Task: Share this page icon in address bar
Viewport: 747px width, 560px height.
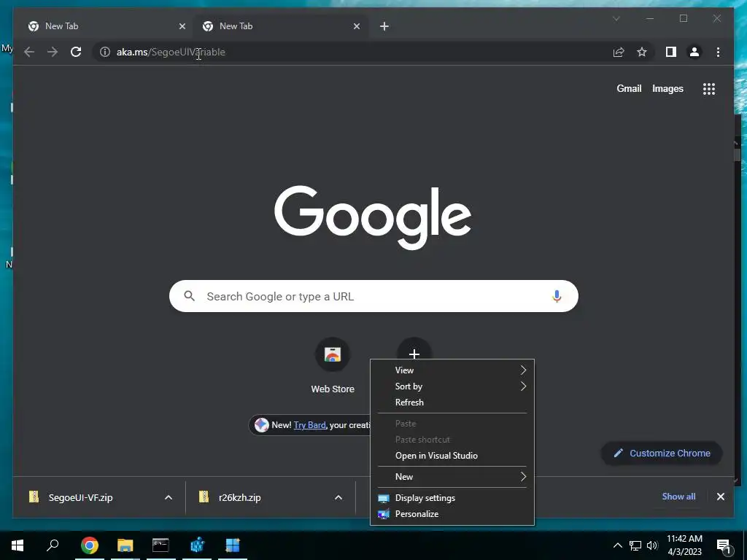Action: point(619,52)
